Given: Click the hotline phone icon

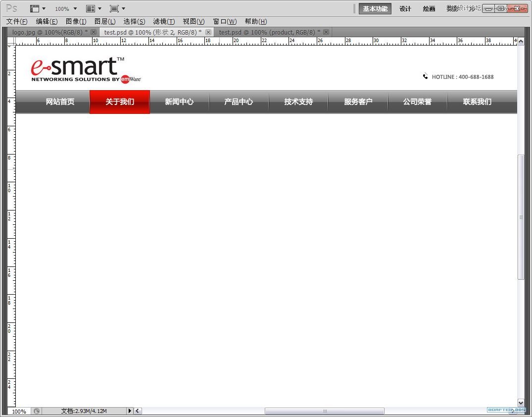Looking at the screenshot, I should 425,76.
